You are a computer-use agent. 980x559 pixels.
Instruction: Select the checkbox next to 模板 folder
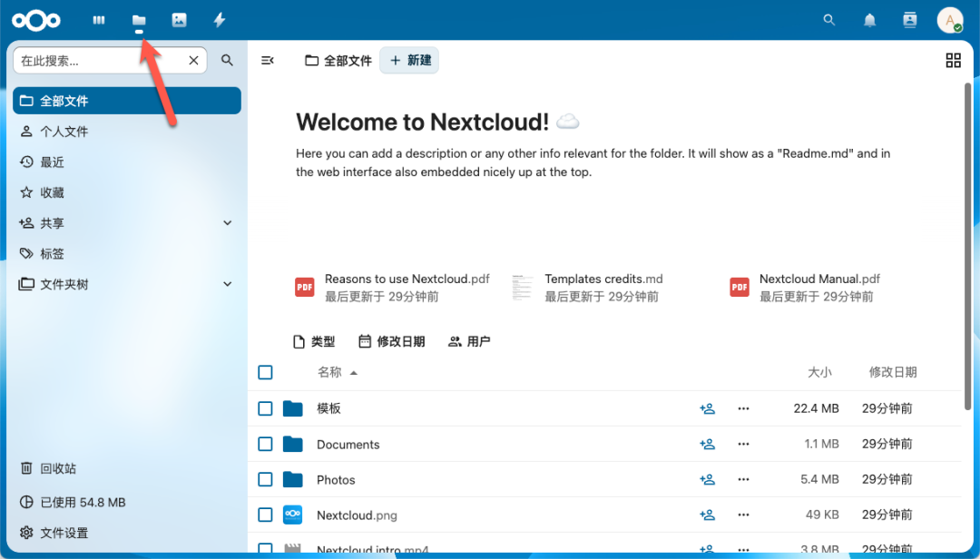265,408
